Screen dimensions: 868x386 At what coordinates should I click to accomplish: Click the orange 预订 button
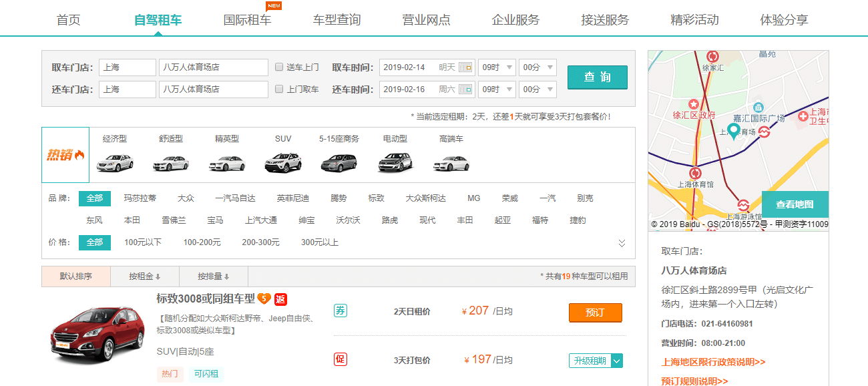click(x=596, y=313)
